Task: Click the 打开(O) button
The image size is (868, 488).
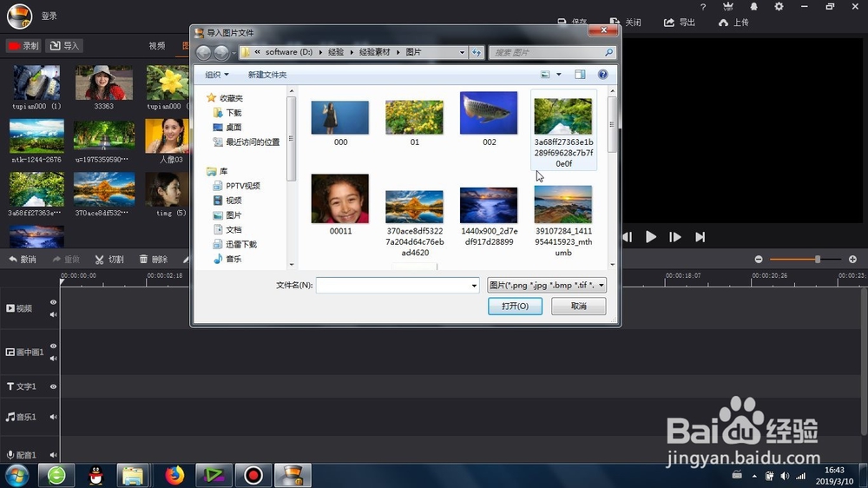Action: click(515, 306)
